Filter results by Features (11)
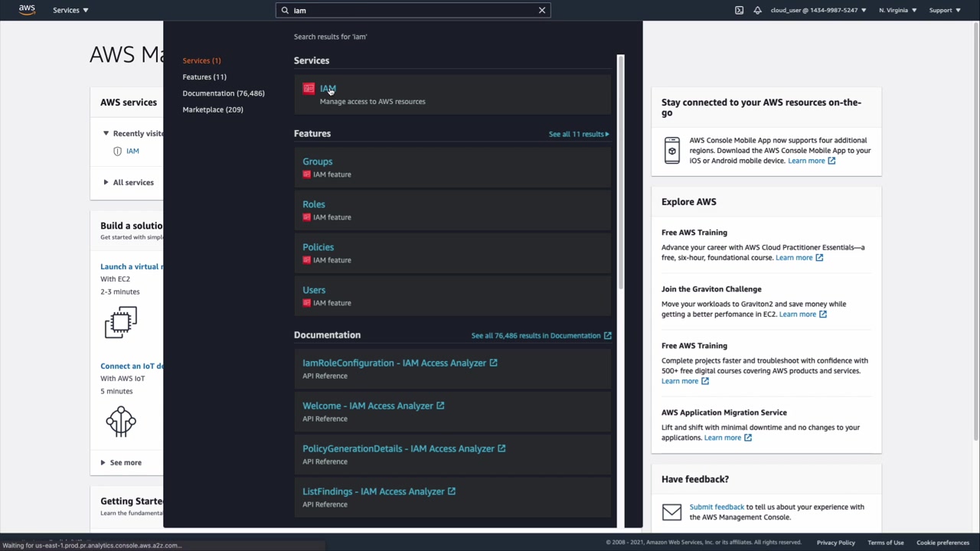This screenshot has width=980, height=551. (204, 77)
